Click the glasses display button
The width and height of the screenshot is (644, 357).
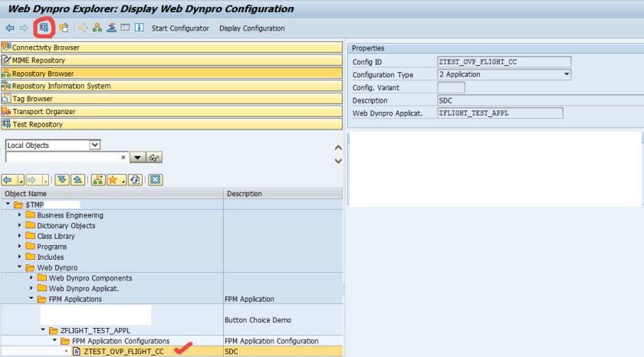pos(154,158)
